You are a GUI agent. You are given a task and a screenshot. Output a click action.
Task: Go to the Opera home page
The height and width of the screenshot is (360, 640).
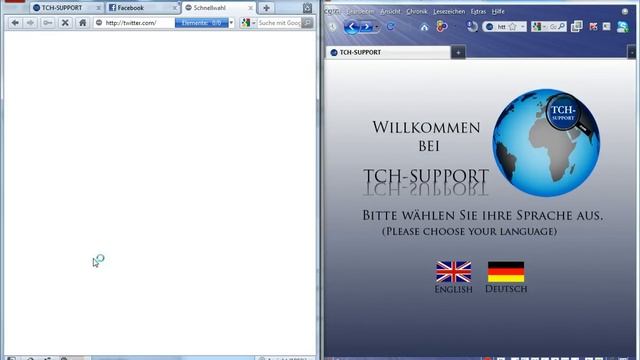82,23
